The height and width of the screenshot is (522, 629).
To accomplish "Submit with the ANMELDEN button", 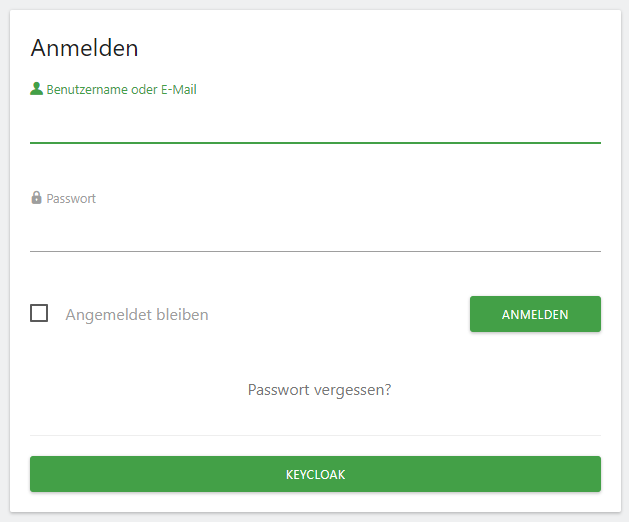I will pos(535,314).
